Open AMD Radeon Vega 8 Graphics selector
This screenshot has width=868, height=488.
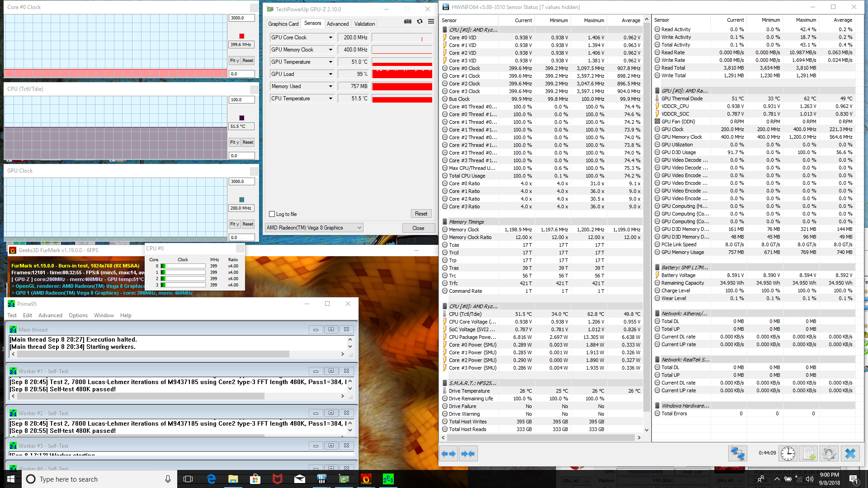tap(314, 228)
